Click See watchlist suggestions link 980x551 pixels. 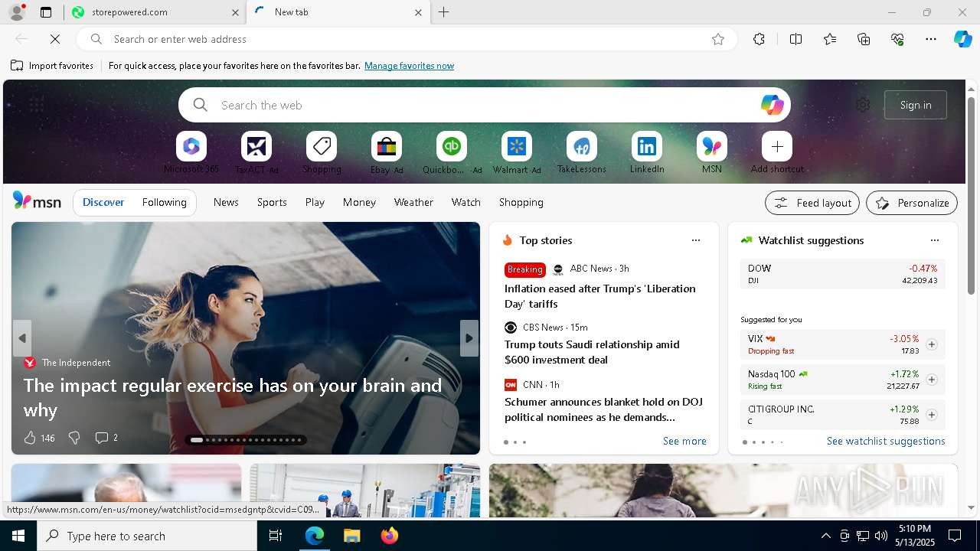pyautogui.click(x=886, y=442)
